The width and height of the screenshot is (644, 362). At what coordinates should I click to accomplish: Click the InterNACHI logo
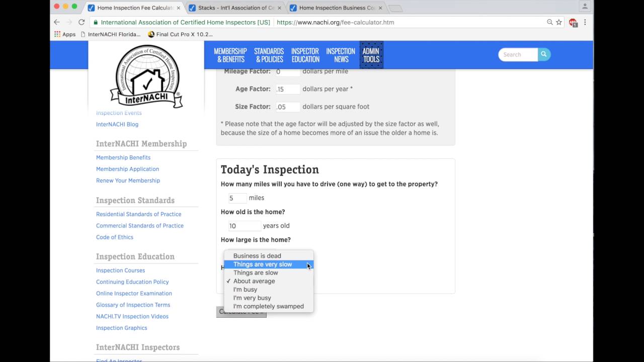point(146,75)
